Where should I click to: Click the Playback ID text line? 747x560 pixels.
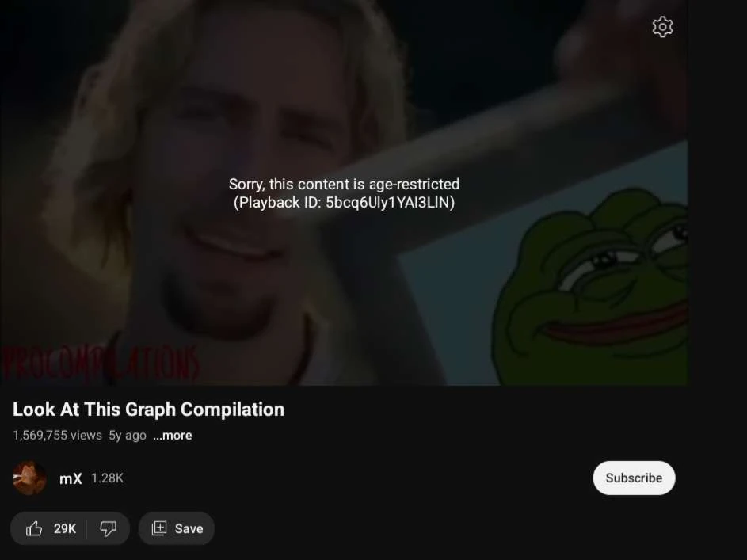coord(344,203)
